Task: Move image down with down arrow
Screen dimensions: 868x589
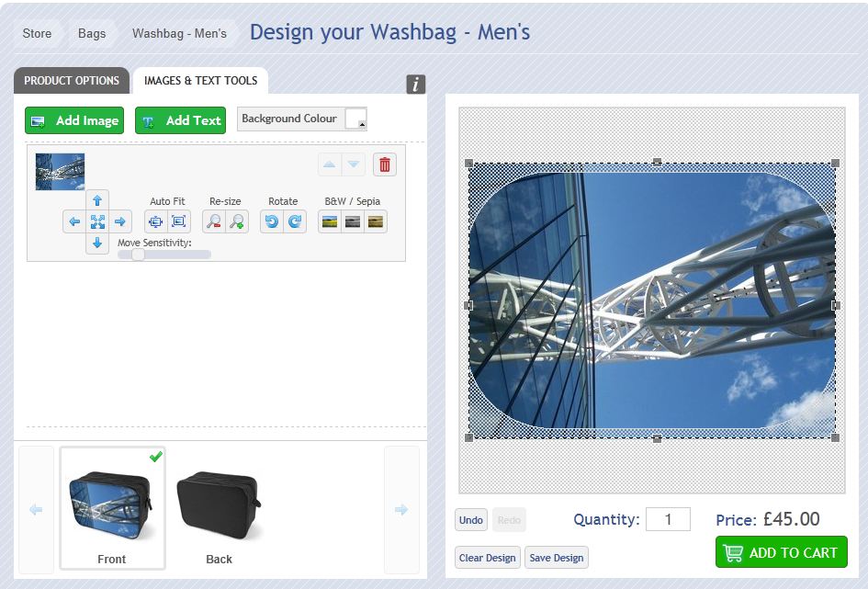Action: point(97,243)
